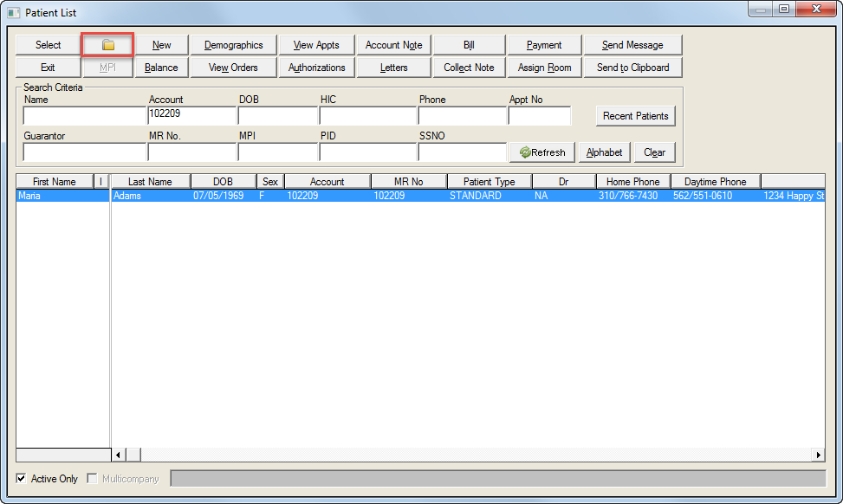Image resolution: width=843 pixels, height=504 pixels.
Task: Exit the Patient List
Action: pyautogui.click(x=47, y=67)
